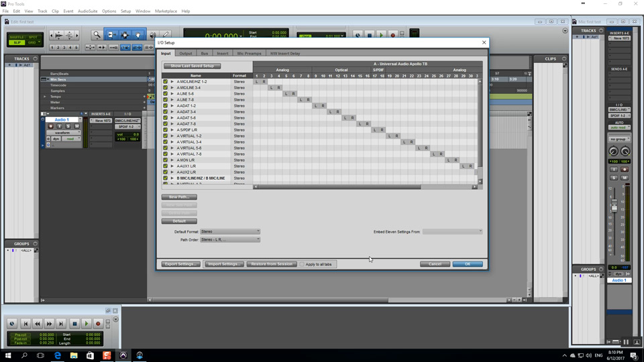Uncheck the A LINE 5-6 path checkbox
The height and width of the screenshot is (362, 644).
[x=166, y=94]
